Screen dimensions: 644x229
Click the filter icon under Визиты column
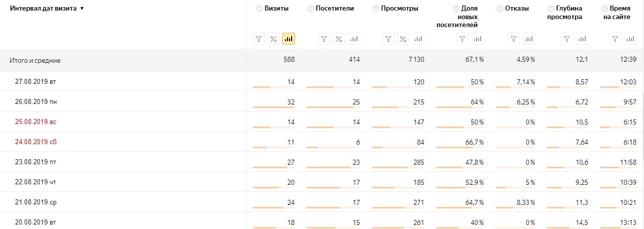click(258, 39)
